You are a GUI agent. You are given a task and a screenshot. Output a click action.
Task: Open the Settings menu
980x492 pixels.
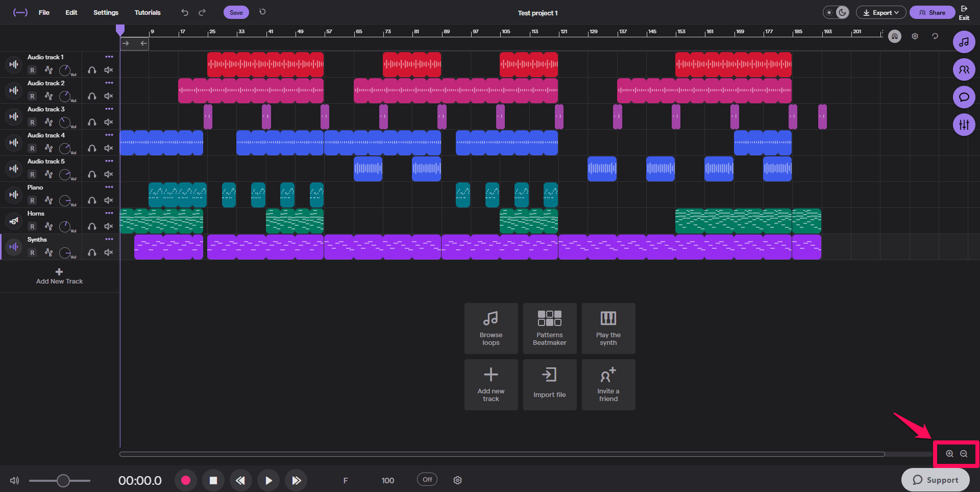click(106, 12)
